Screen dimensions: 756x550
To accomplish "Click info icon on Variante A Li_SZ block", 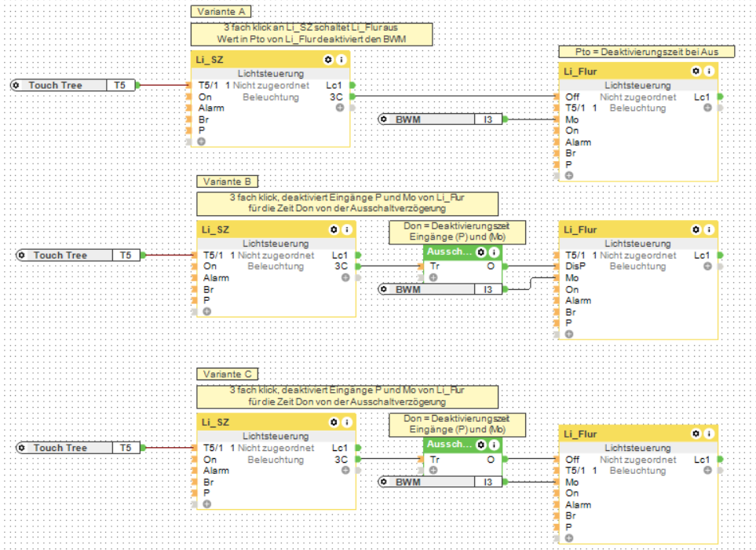I will (341, 60).
